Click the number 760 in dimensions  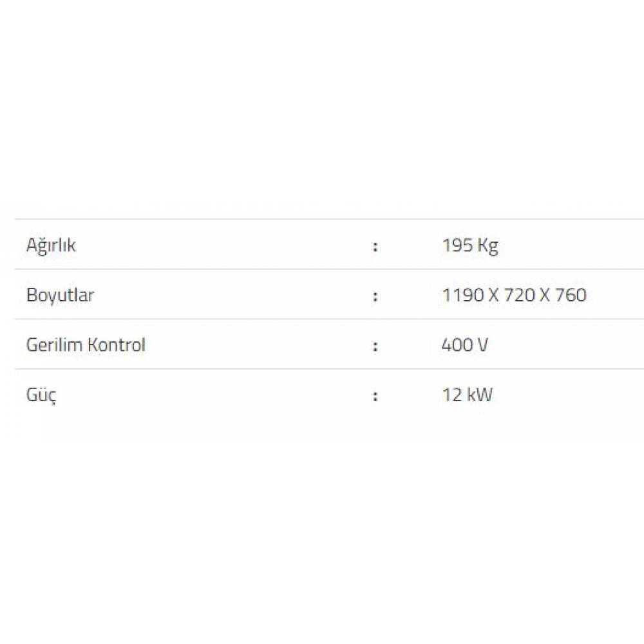coord(569,295)
